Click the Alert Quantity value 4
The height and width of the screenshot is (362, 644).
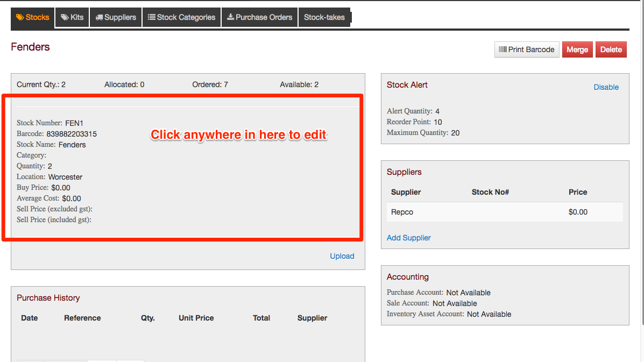[437, 111]
